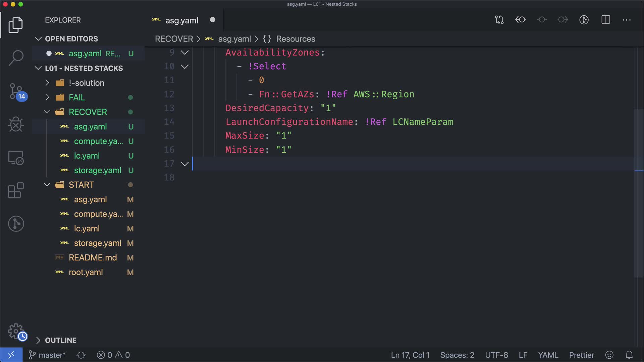The height and width of the screenshot is (362, 644).
Task: Change the LF end of line sequence
Action: coord(523,355)
